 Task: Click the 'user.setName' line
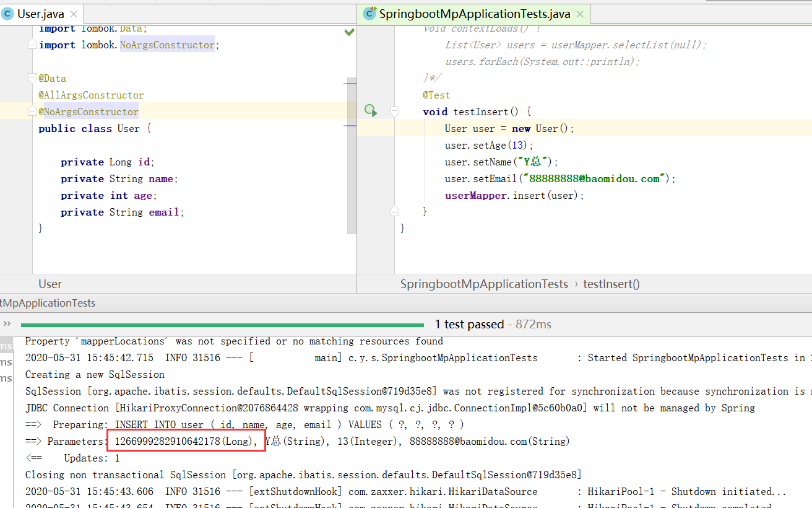point(501,162)
